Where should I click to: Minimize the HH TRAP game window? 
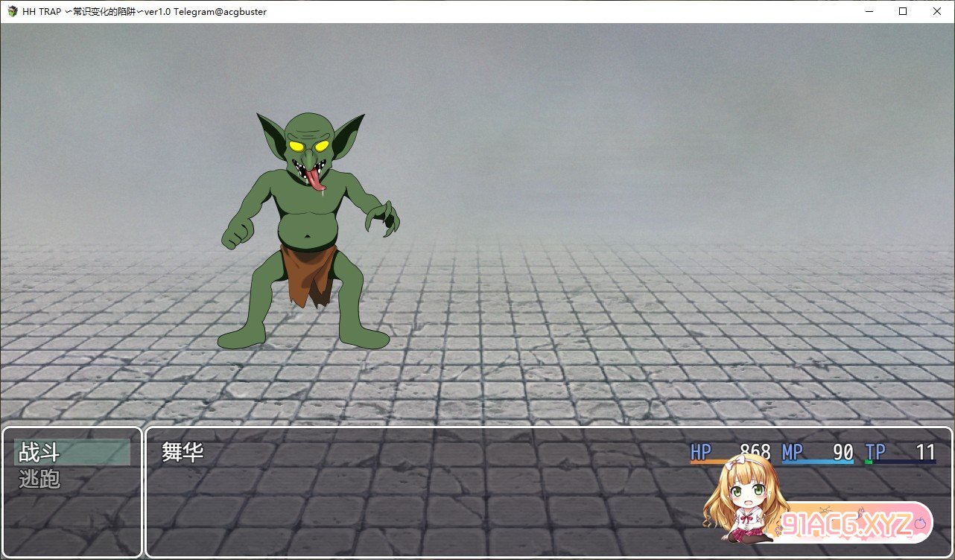pos(869,11)
